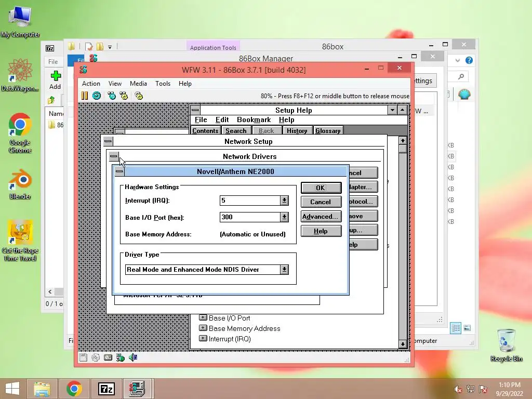The width and height of the screenshot is (532, 399).
Task: Click the Action Center flag tray icon
Action: (x=483, y=389)
